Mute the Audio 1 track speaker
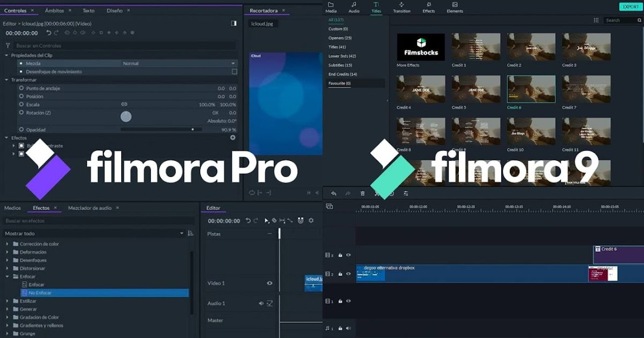This screenshot has height=338, width=644. pos(261,303)
